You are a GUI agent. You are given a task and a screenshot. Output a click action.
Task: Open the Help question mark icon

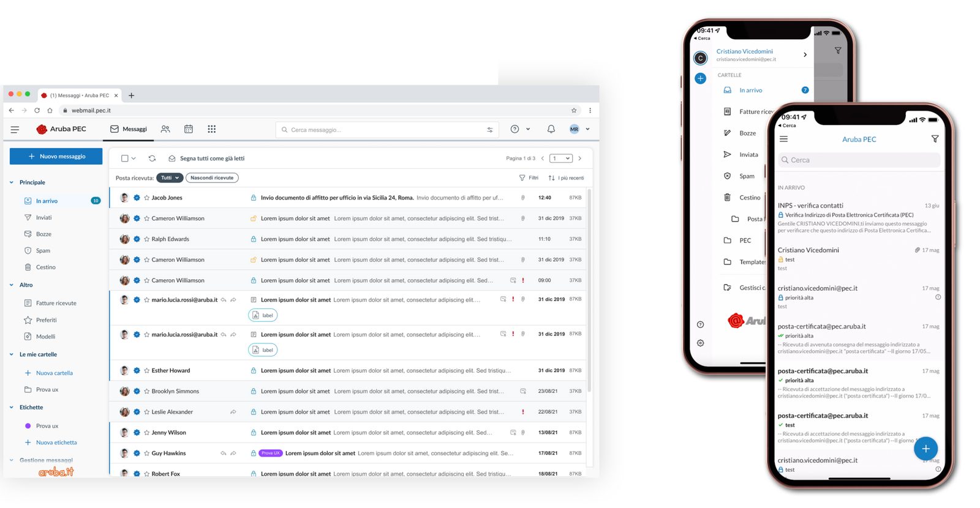pyautogui.click(x=514, y=129)
